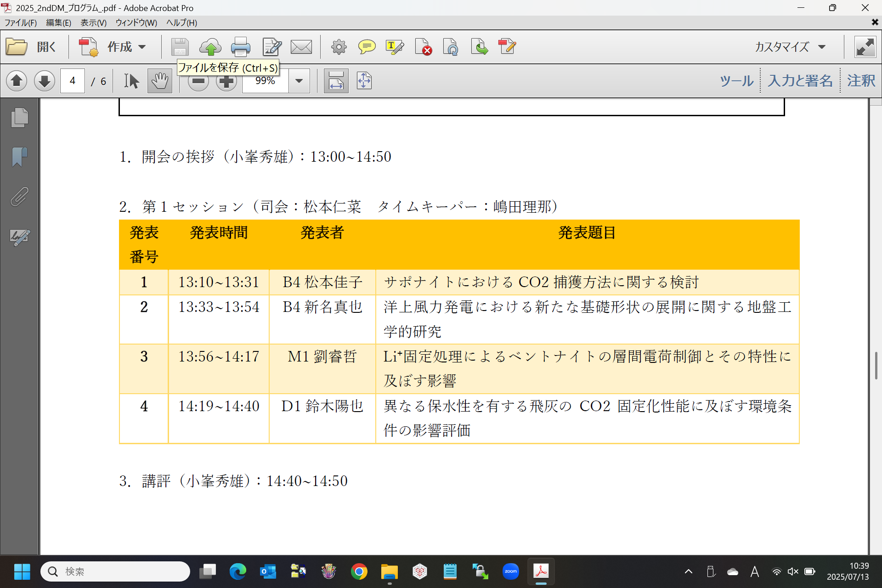
Task: Open the Add sticky note comment tool
Action: pos(367,47)
